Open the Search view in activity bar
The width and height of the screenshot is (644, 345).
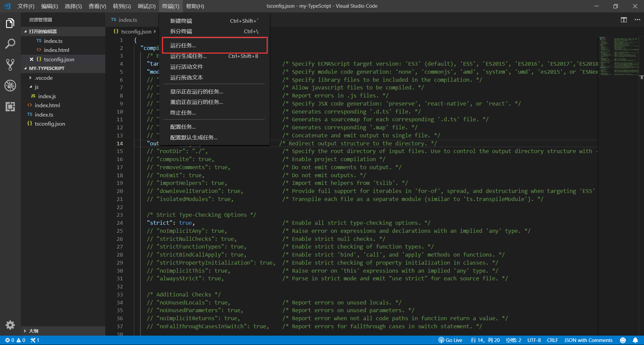10,44
